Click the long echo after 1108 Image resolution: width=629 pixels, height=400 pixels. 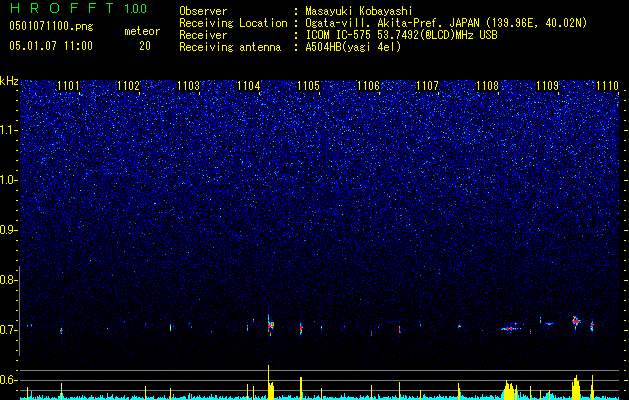(510, 328)
